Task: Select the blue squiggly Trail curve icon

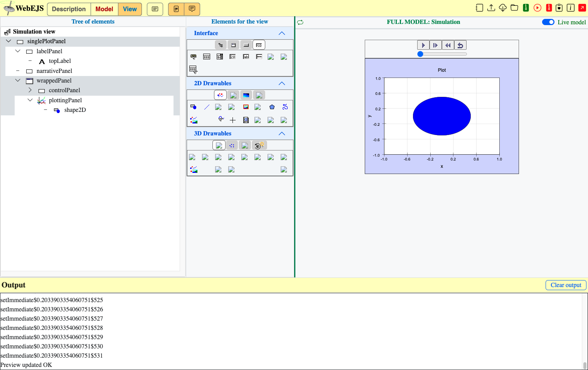Action: 285,107
